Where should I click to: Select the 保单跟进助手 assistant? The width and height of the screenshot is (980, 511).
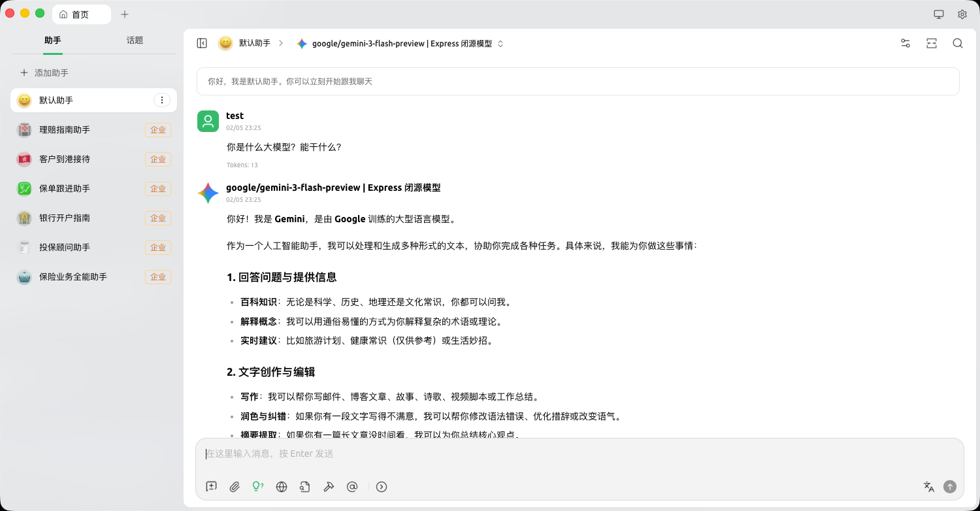(65, 188)
